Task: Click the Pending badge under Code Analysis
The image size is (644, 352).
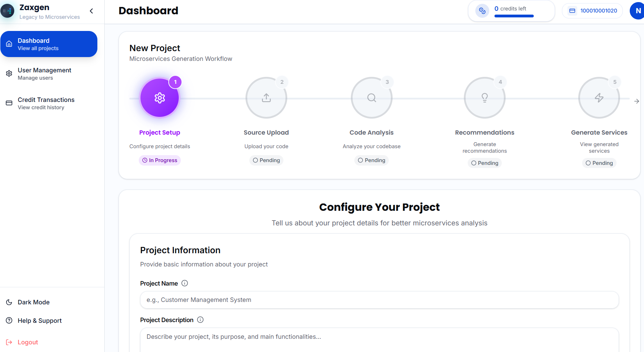Action: [x=372, y=160]
